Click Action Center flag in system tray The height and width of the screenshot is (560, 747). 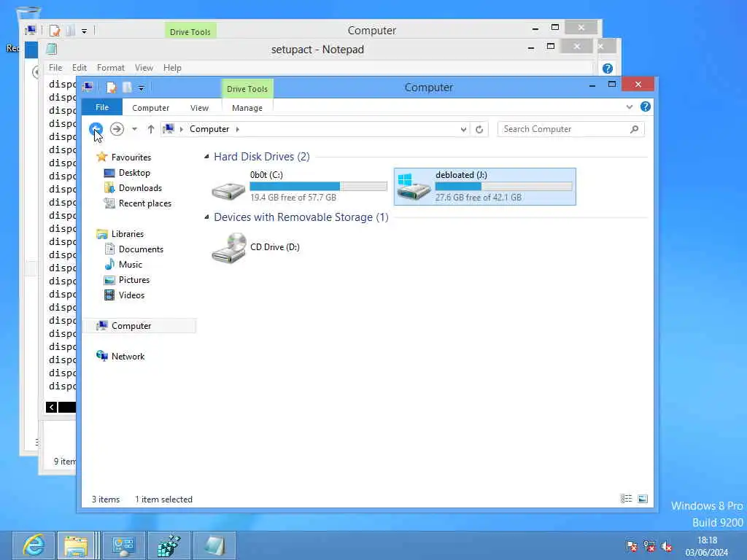[632, 546]
